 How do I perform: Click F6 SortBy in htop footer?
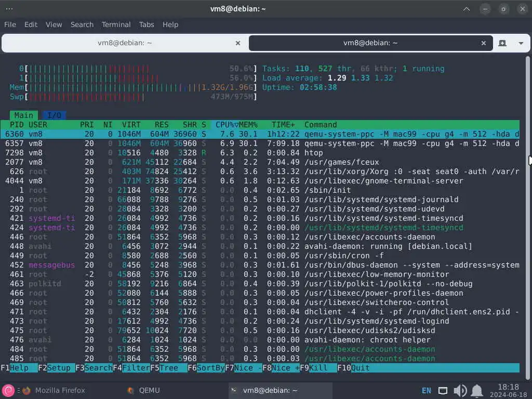click(x=206, y=368)
